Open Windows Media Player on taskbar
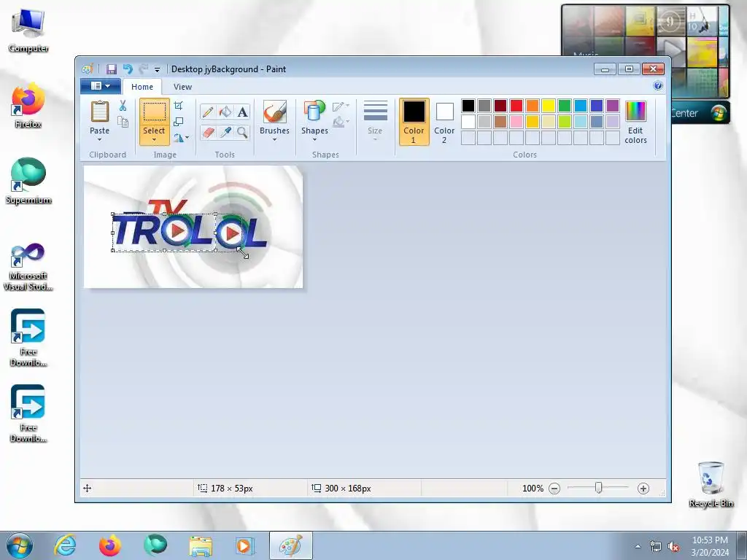Image resolution: width=747 pixels, height=560 pixels. [x=245, y=545]
